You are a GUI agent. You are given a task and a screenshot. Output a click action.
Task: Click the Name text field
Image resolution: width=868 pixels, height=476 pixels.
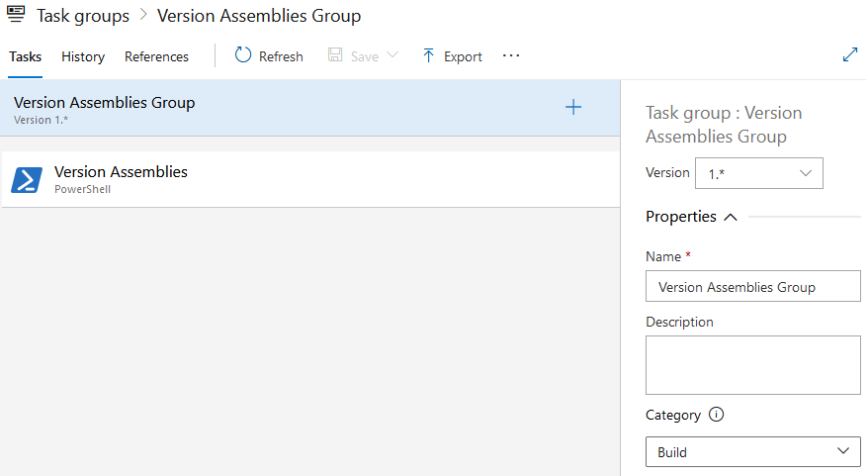(752, 286)
